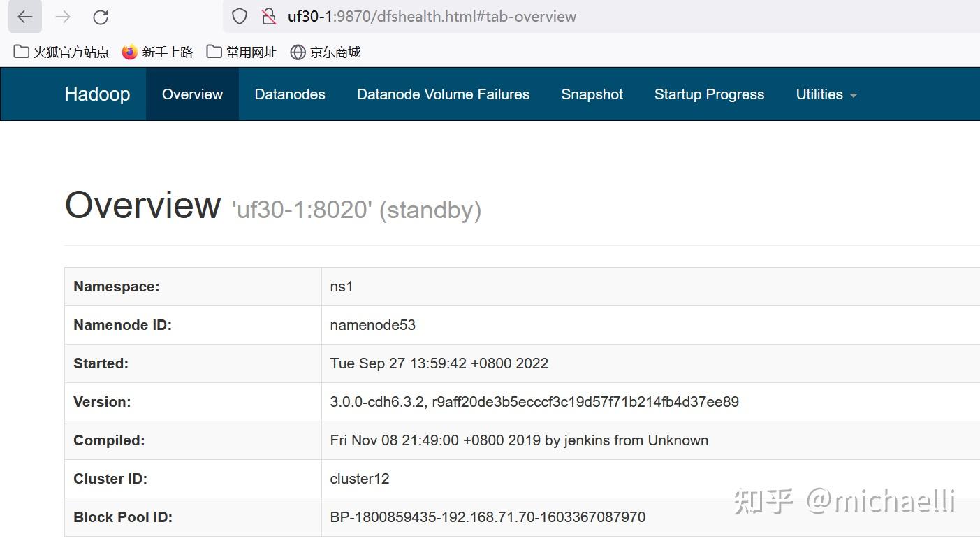Open the Utilities dropdown menu

point(819,94)
